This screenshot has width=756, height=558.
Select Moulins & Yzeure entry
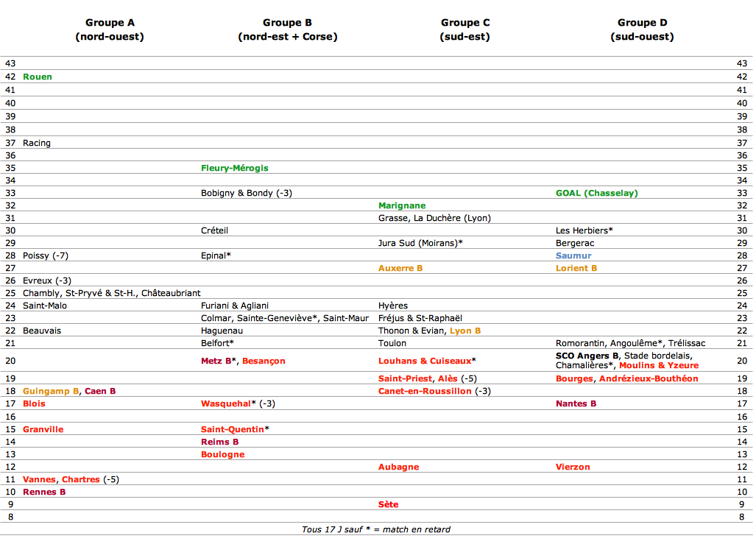coord(659,366)
